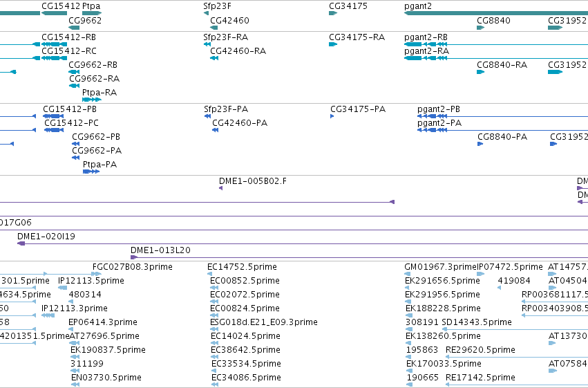Click the CG8840-RA transcript label

[502, 65]
